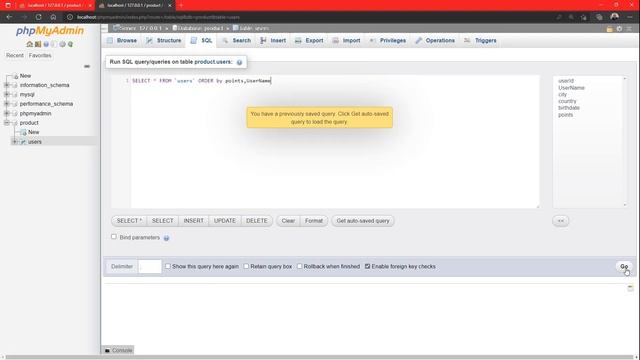
Task: Click the UPDATE template button
Action: pos(225,221)
